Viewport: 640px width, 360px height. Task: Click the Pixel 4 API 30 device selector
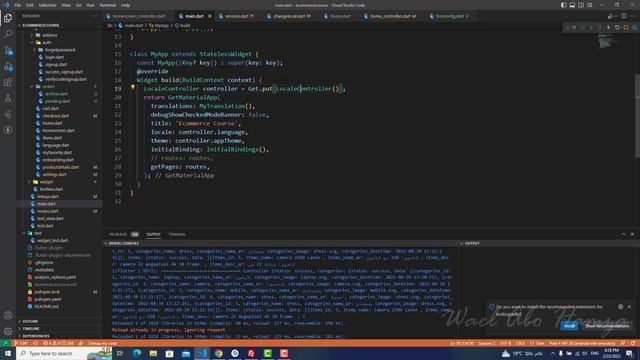tap(582, 343)
